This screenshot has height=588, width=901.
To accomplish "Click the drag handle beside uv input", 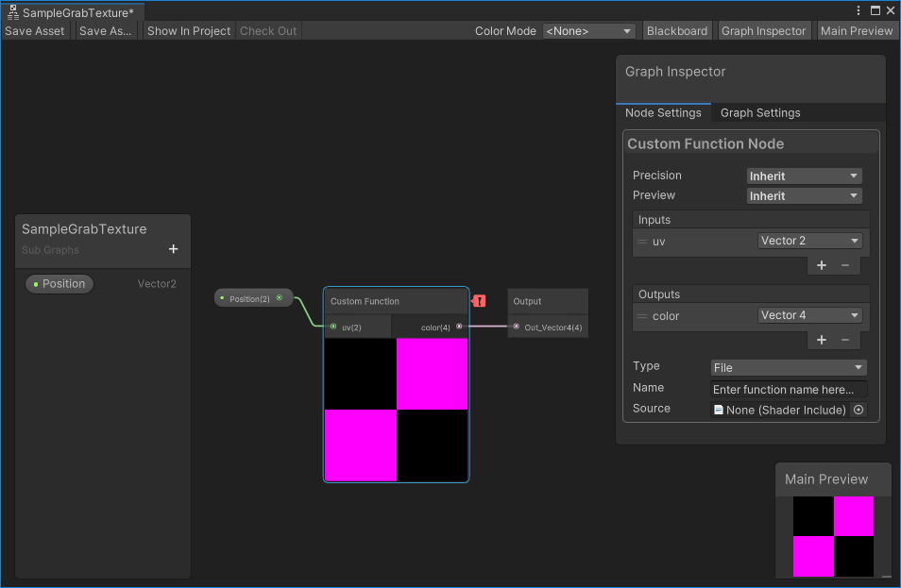I will pyautogui.click(x=642, y=242).
